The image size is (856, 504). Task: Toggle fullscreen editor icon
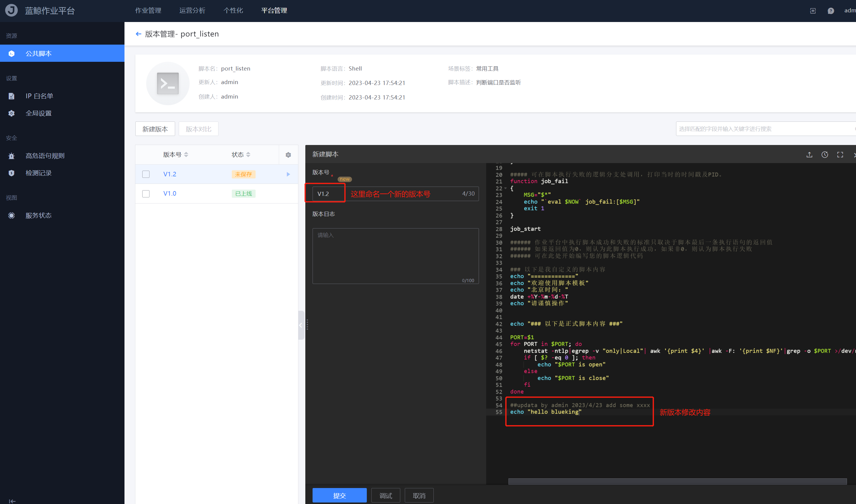[840, 155]
